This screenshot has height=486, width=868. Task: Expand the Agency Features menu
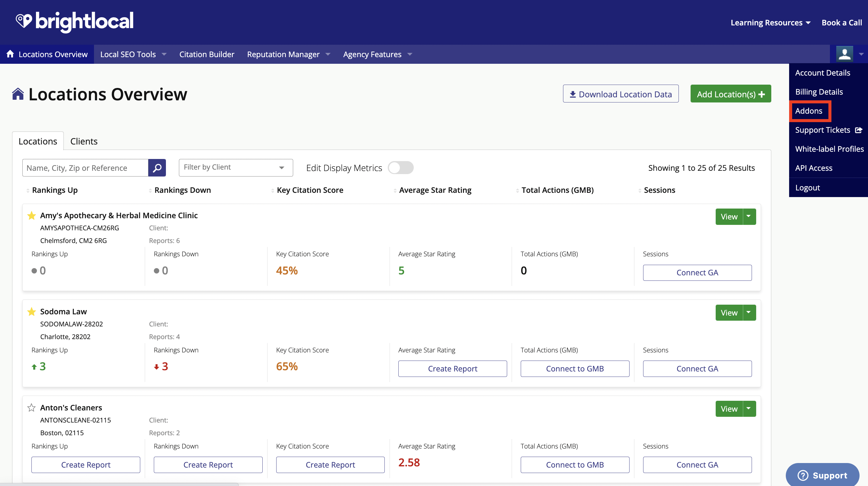pos(377,54)
